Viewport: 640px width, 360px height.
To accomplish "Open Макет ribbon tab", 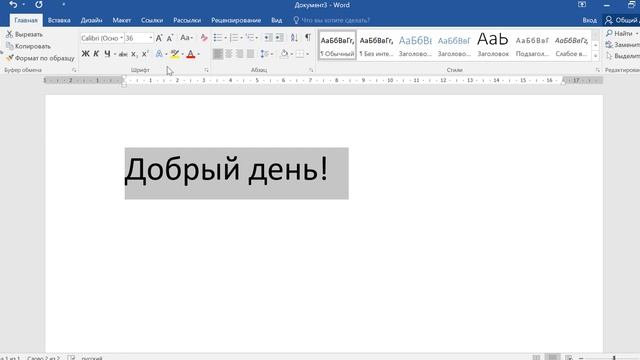I will tap(122, 20).
